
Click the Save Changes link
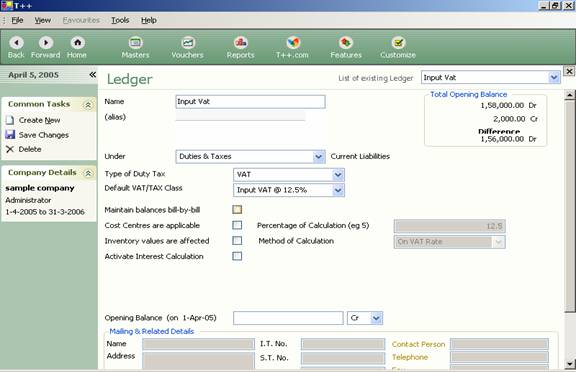pyautogui.click(x=44, y=135)
